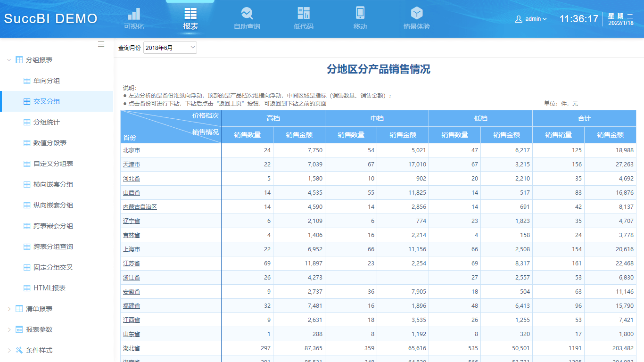Click the 高档 column header cell

coord(273,118)
